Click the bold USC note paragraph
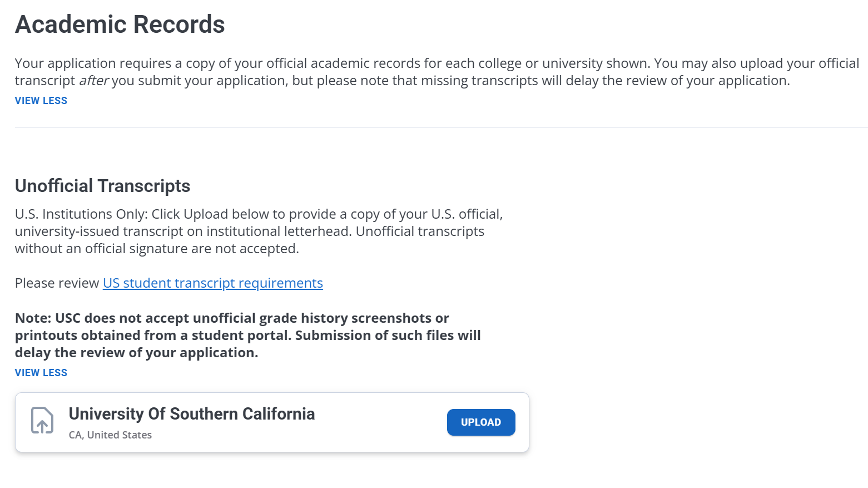Viewport: 868px width, 488px height. click(x=248, y=336)
